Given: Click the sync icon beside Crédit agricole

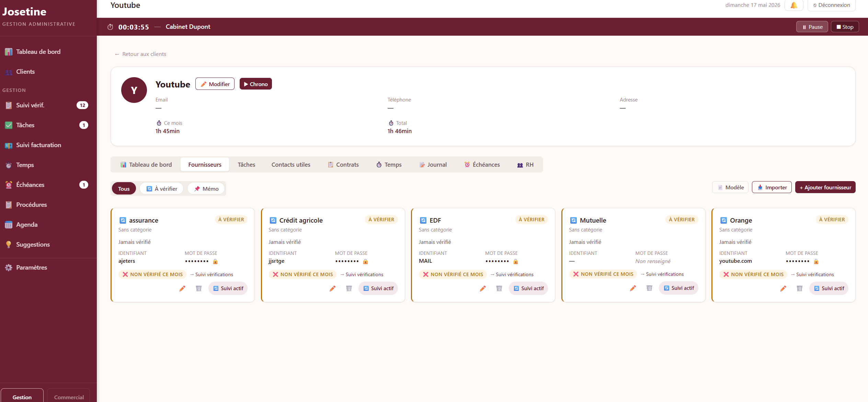Looking at the screenshot, I should (273, 220).
